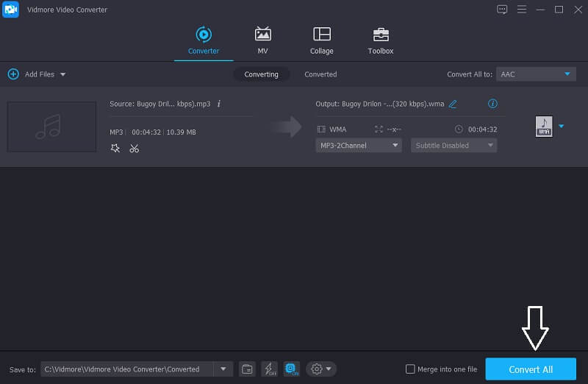The image size is (588, 384).
Task: Toggle the lightning high-speed conversion button
Action: 269,369
